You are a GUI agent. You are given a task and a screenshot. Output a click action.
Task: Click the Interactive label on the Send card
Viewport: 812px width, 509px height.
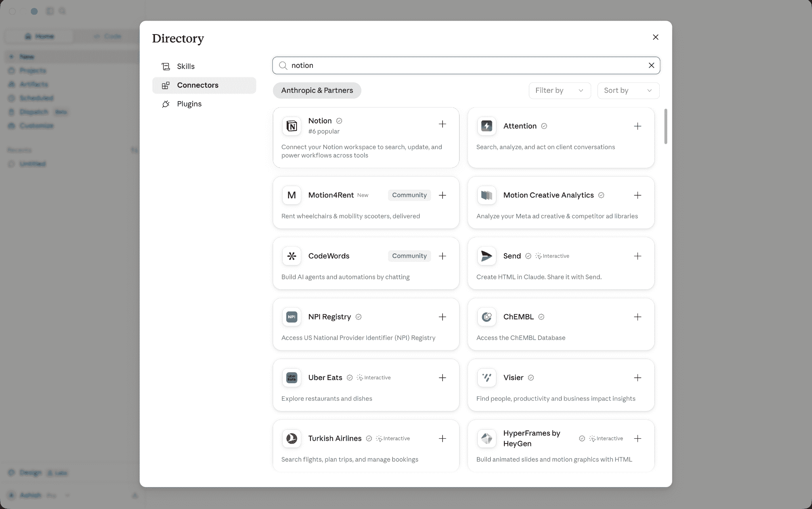click(552, 256)
